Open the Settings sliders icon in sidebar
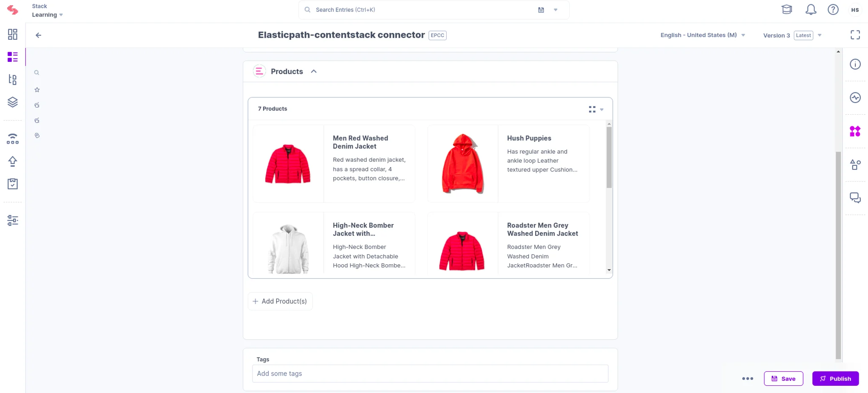 tap(13, 220)
